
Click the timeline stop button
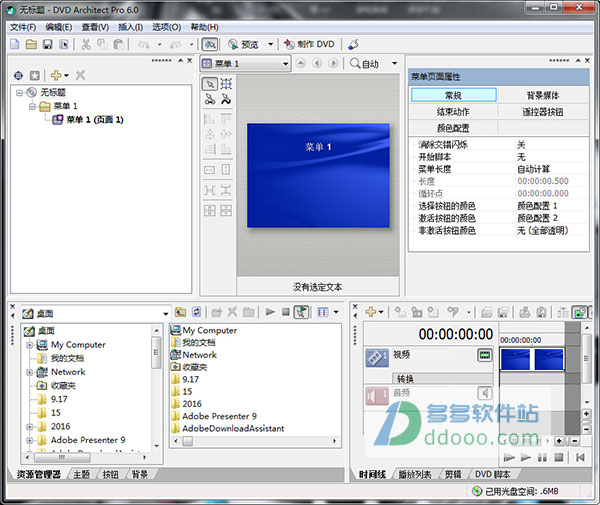click(559, 457)
